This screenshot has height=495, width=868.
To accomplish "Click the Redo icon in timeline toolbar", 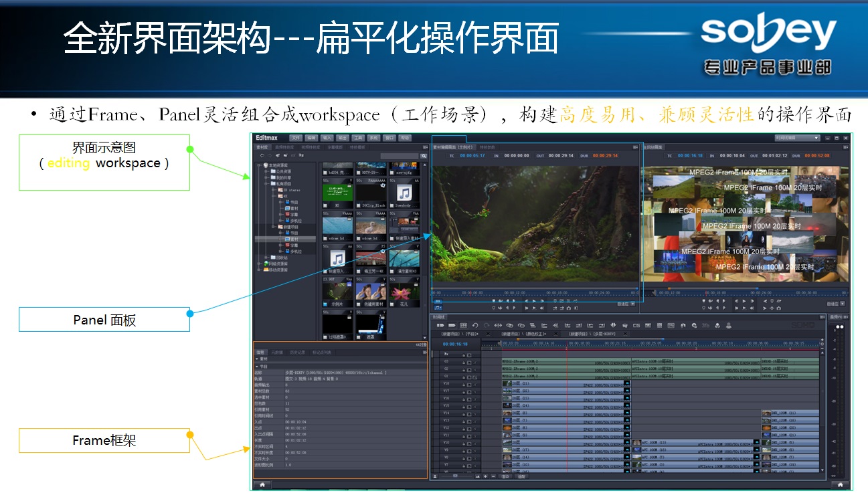I will (x=487, y=326).
